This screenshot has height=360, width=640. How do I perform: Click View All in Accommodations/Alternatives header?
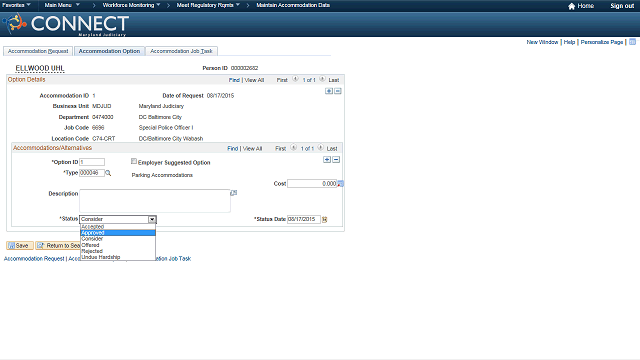[x=253, y=149]
